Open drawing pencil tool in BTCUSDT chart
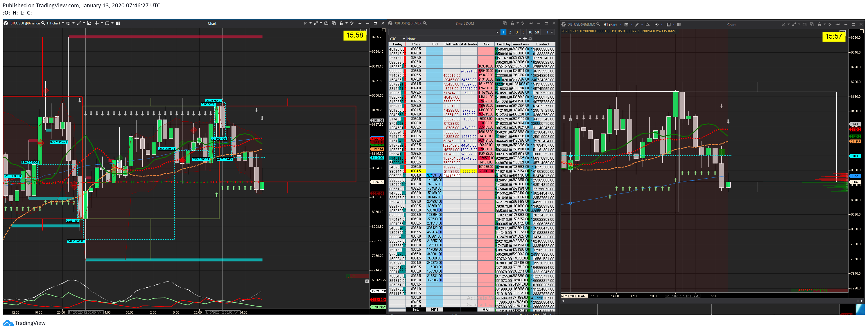The height and width of the screenshot is (331, 868). tap(79, 23)
